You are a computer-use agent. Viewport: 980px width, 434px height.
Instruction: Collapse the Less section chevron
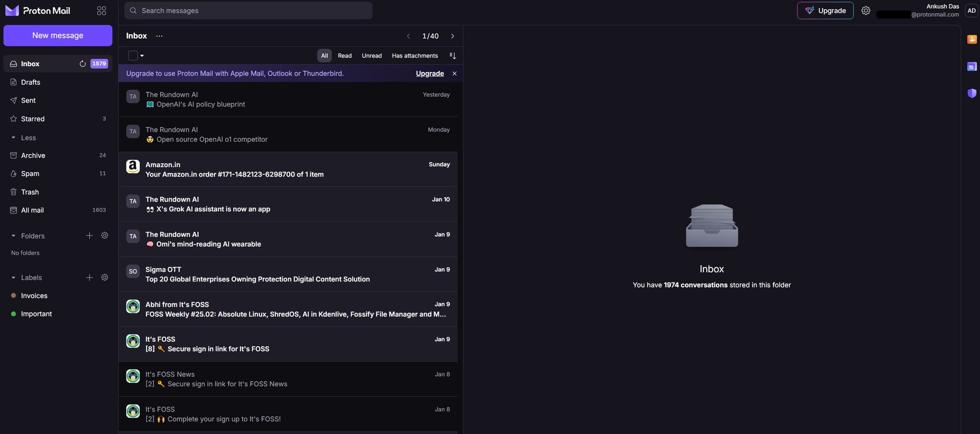pos(13,138)
